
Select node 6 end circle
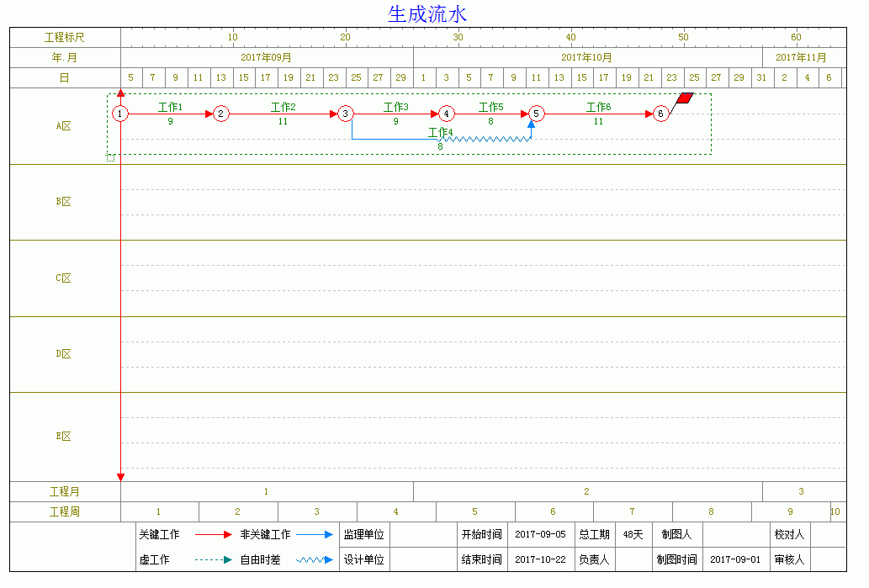pos(660,114)
